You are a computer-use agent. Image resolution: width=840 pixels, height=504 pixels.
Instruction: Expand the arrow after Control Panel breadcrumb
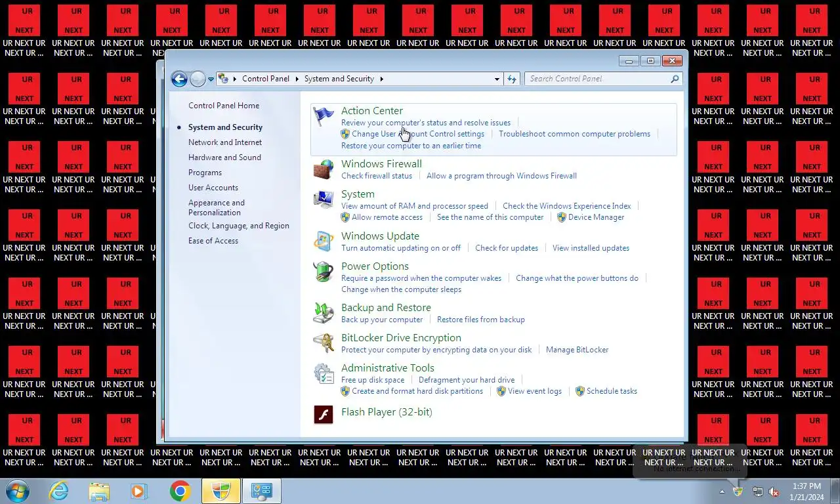coord(297,79)
